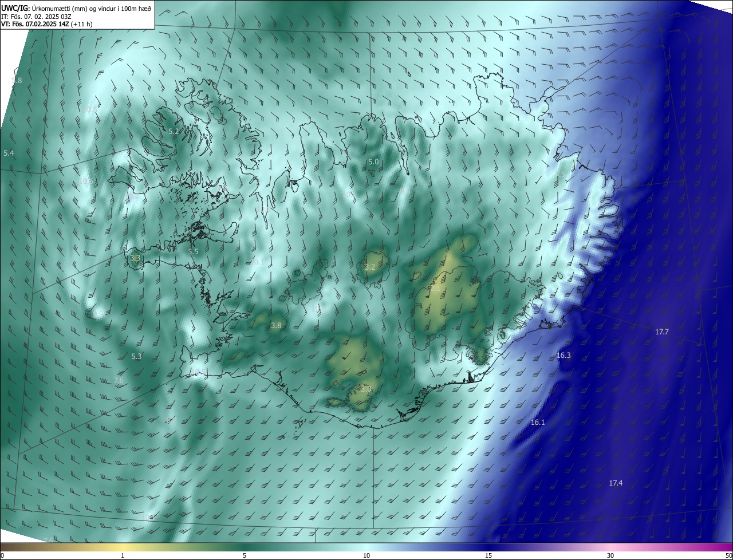The image size is (733, 560).
Task: Click the 5.8 value label
Action: [17, 81]
